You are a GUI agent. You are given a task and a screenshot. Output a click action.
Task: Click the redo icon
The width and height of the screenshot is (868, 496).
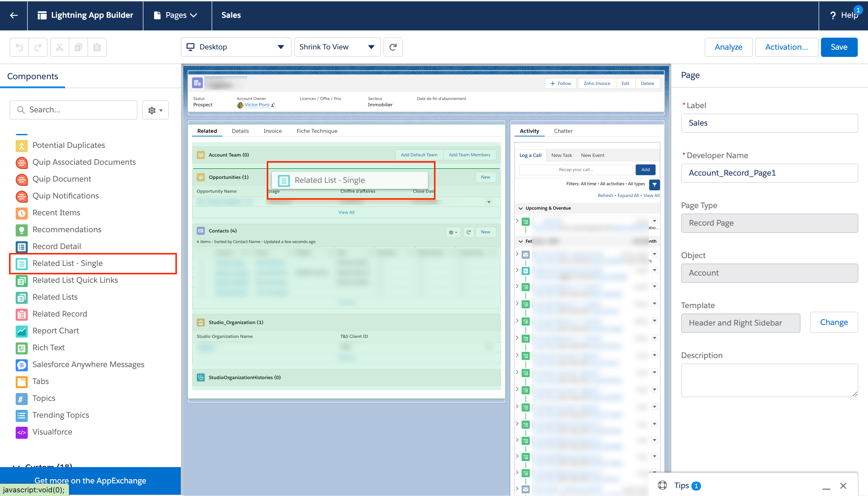38,47
